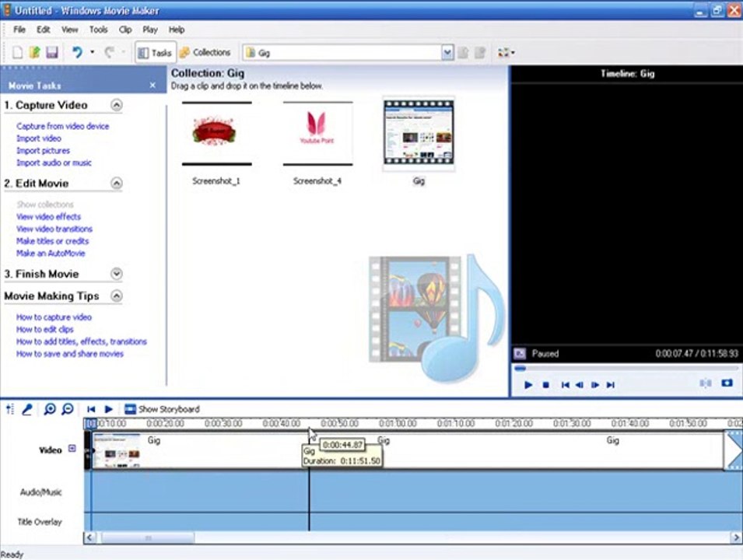The height and width of the screenshot is (560, 743).
Task: Select the Screenshot_1 clip thumbnail
Action: click(x=216, y=134)
